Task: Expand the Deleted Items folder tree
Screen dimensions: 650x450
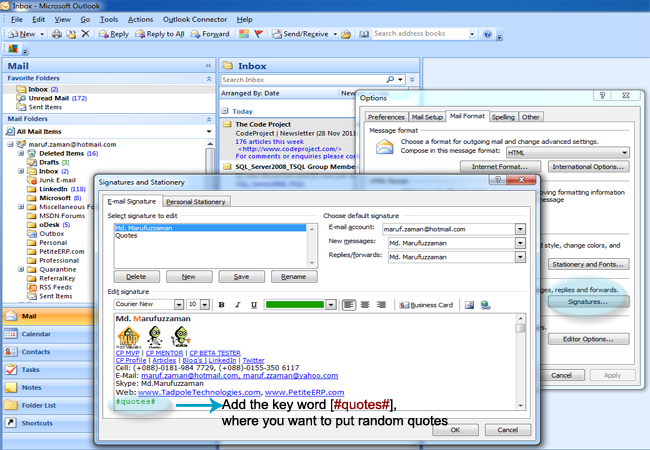Action: (x=21, y=153)
